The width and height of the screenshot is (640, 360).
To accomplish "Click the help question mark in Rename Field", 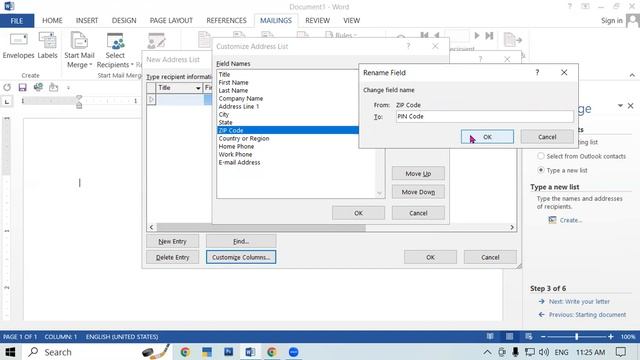I will (x=537, y=73).
